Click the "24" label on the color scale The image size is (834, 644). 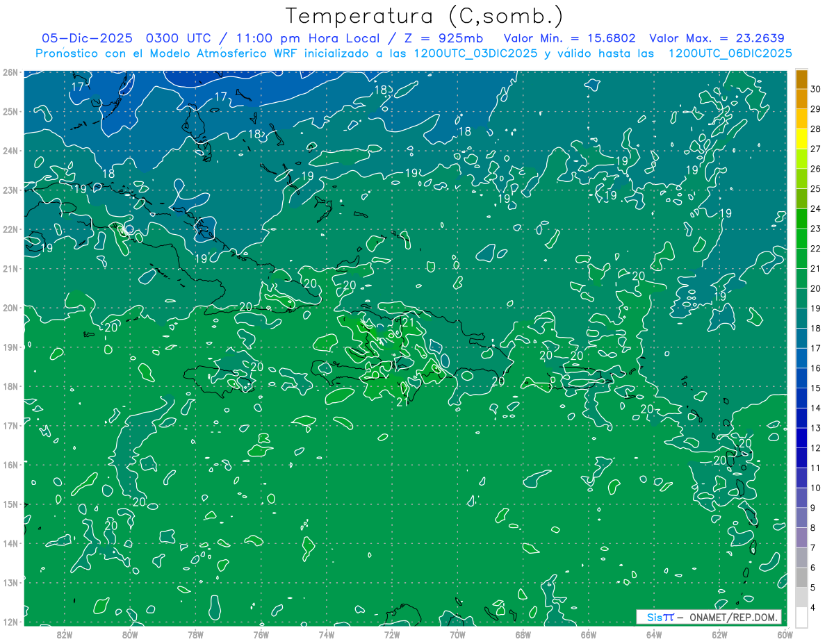click(x=816, y=208)
